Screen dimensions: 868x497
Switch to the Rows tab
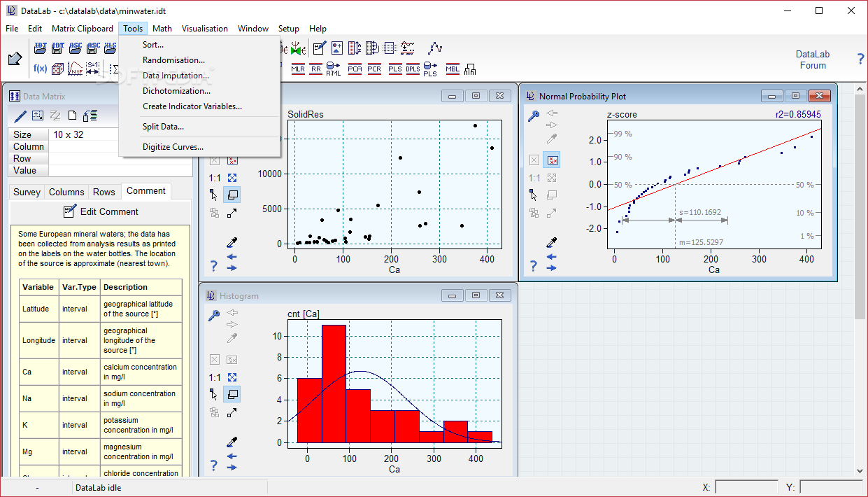104,192
